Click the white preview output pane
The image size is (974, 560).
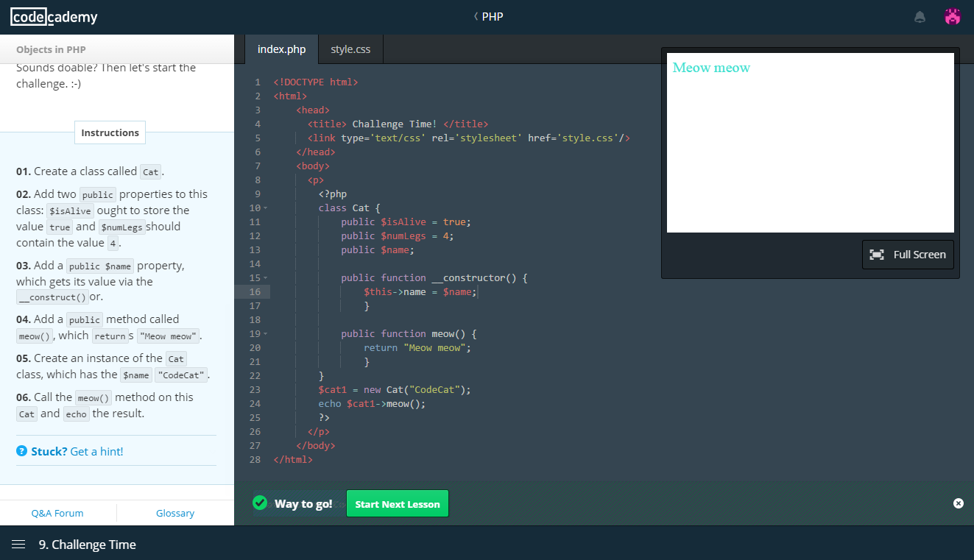pyautogui.click(x=810, y=143)
